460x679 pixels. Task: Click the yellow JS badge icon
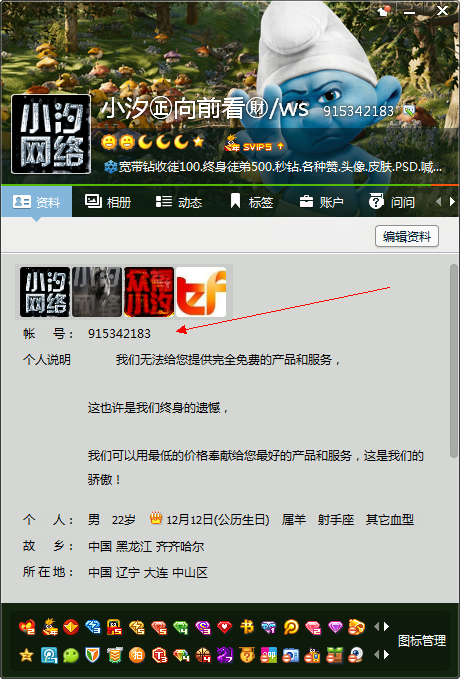(114, 627)
